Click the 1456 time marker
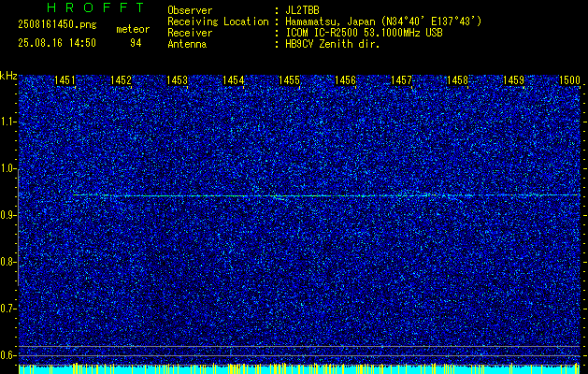Viewport: 588px width, 374px height. click(345, 79)
